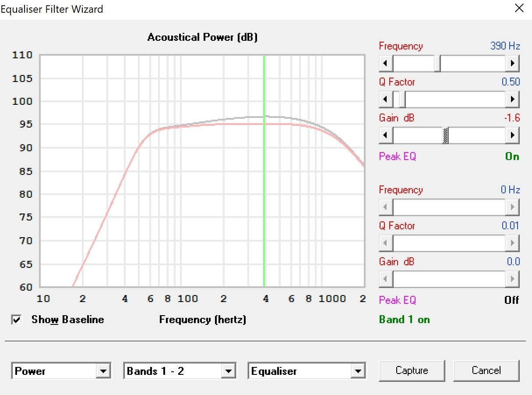Click the band 1 Gain dB slider thumb

446,136
